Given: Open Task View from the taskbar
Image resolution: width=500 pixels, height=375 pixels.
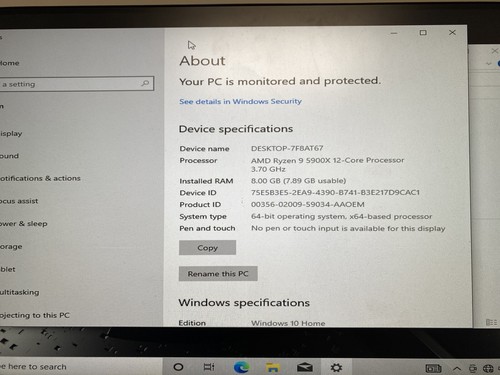Looking at the screenshot, I should [x=209, y=367].
